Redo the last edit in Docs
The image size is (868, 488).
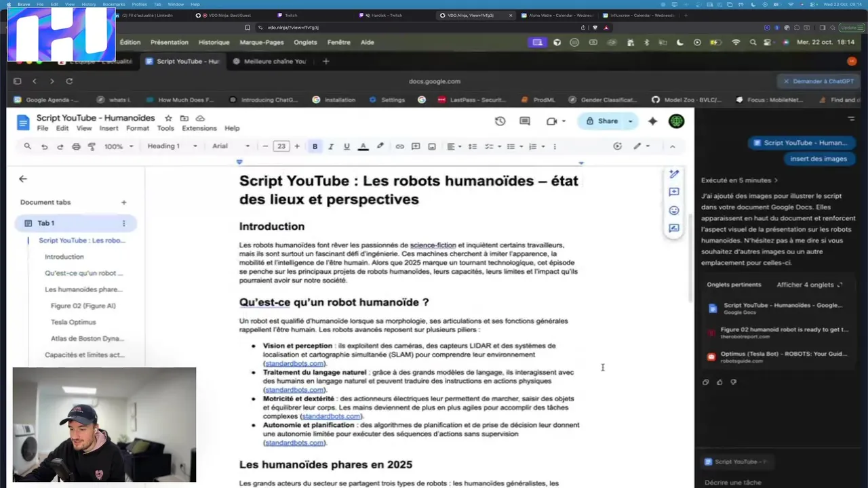pos(60,146)
